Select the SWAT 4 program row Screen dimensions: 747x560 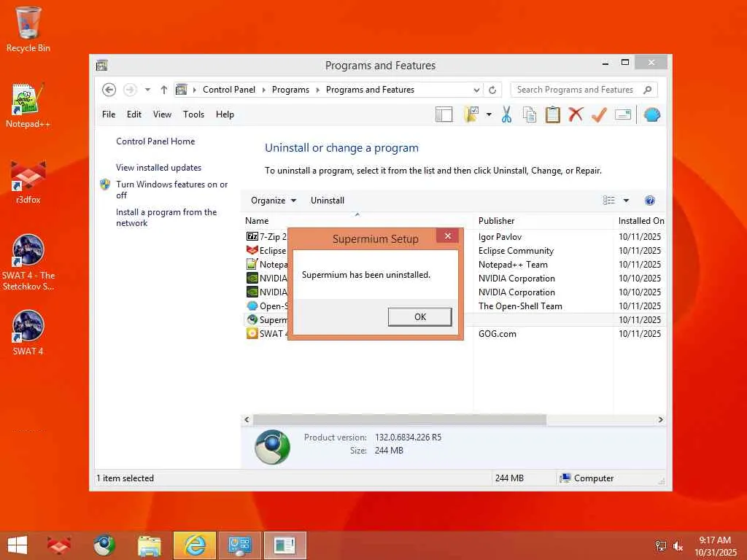click(x=266, y=334)
